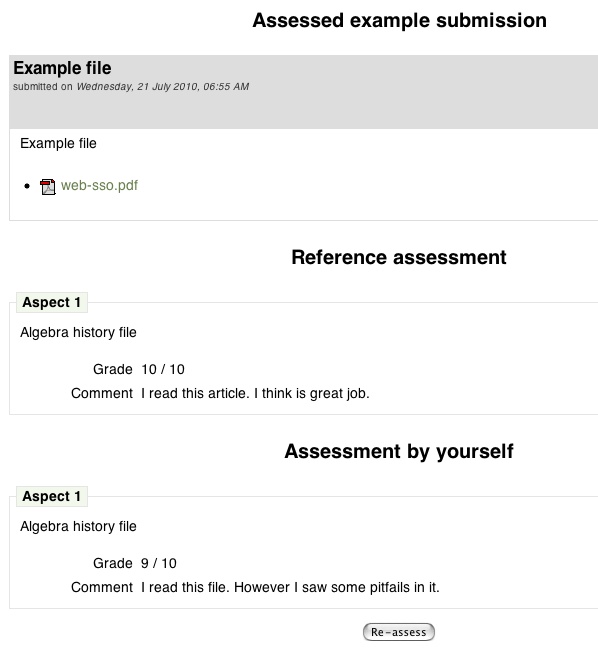
Task: Click Algebra history file in reference assessment
Action: [78, 332]
